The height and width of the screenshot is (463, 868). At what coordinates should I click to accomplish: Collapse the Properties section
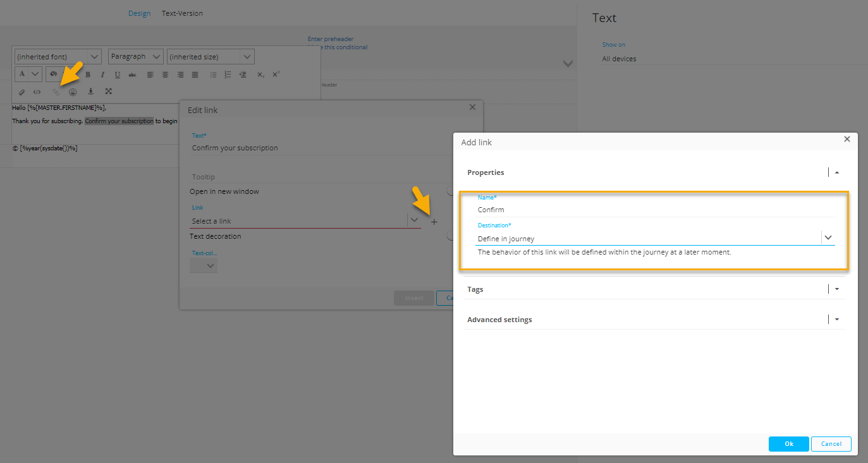(x=837, y=172)
